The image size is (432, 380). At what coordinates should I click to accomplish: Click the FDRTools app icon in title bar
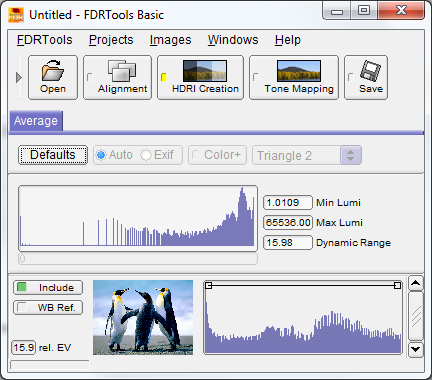point(16,15)
